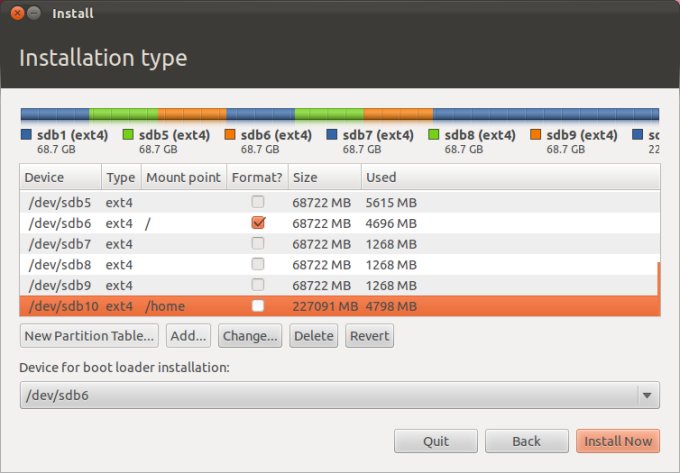Sort the table by Device column
This screenshot has height=473, width=680.
pos(61,177)
